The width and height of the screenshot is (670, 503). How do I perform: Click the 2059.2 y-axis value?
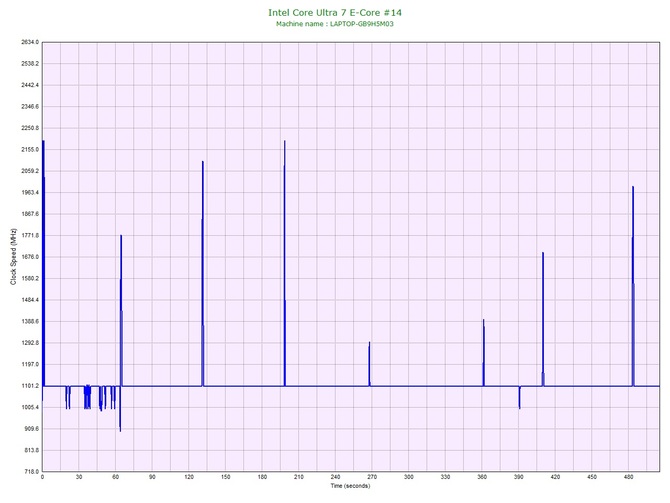(x=30, y=171)
